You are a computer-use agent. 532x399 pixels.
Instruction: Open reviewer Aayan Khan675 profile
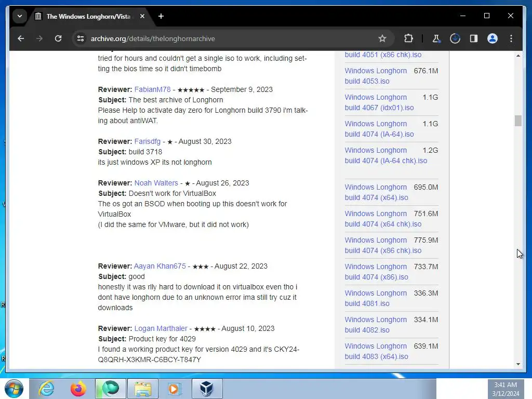[x=160, y=266]
